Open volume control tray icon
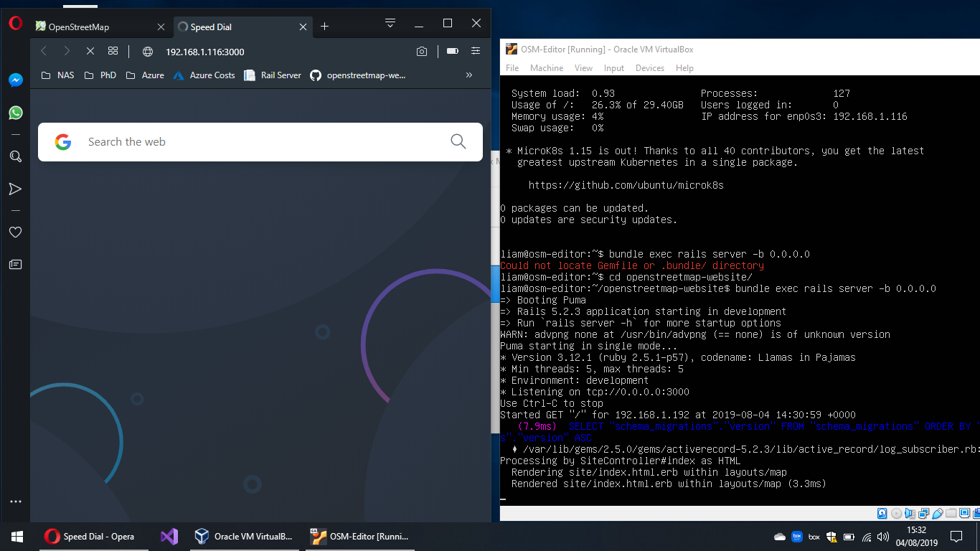This screenshot has width=980, height=551. (883, 537)
